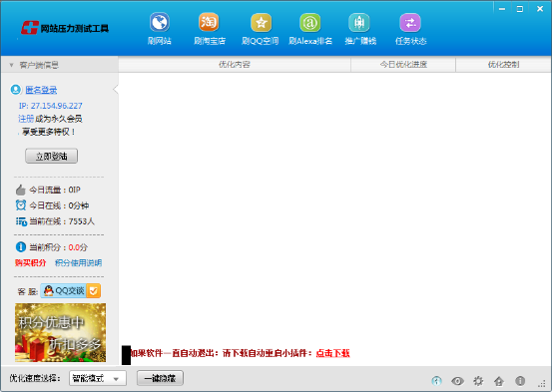Open the 刷网站 globe icon
This screenshot has width=553, height=392.
coord(160,23)
